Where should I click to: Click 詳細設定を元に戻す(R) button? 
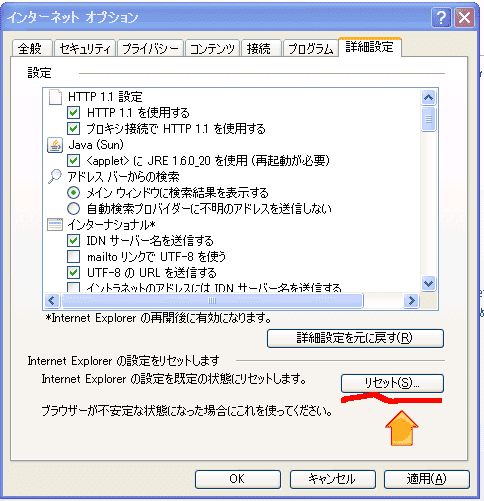(x=355, y=338)
